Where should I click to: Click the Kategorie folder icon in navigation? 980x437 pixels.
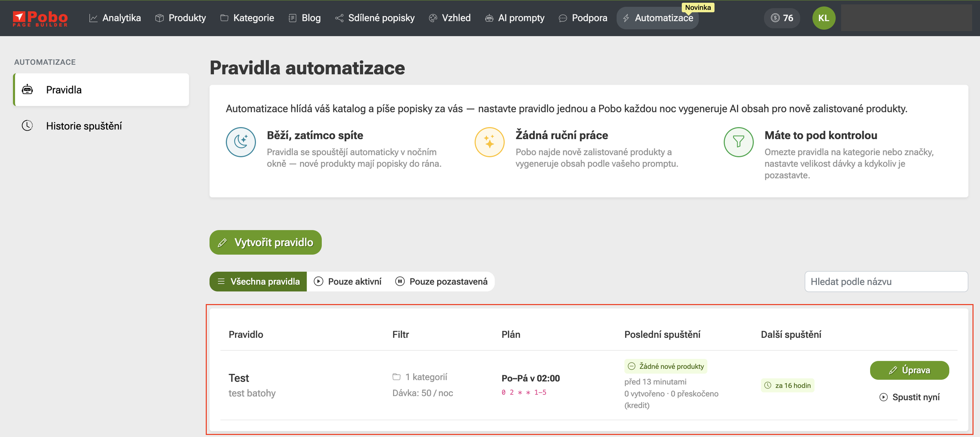(224, 18)
